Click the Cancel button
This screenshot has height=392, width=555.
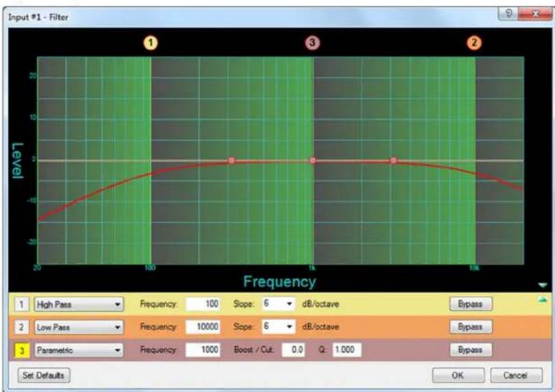[516, 375]
